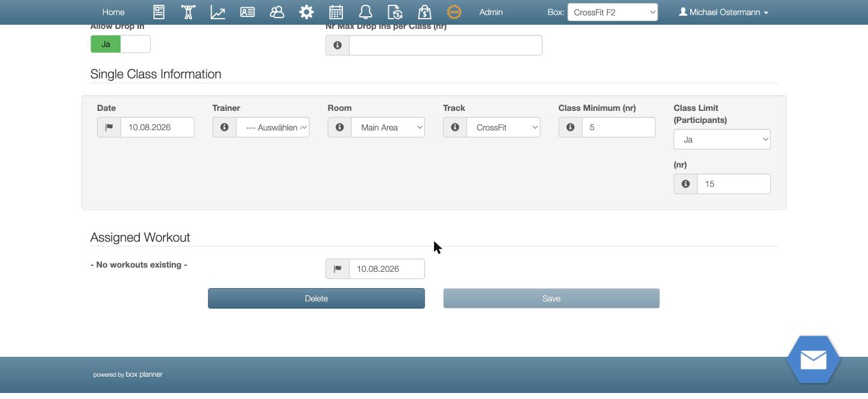Click the Admin menu item
The width and height of the screenshot is (868, 399).
(x=491, y=12)
